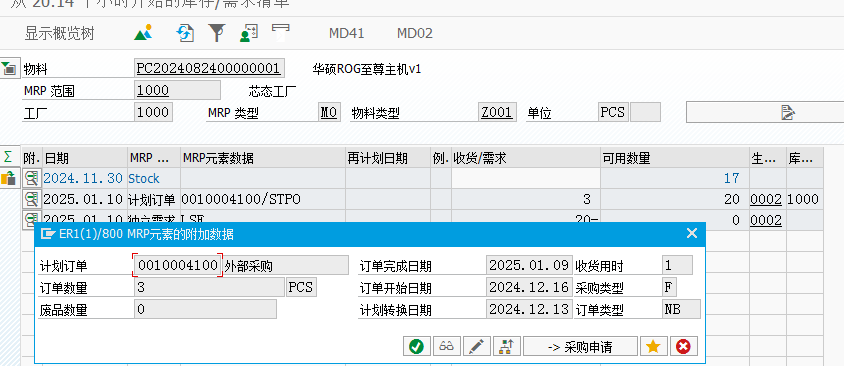The image size is (844, 366).
Task: Click the green checkmark confirm icon
Action: (x=417, y=347)
